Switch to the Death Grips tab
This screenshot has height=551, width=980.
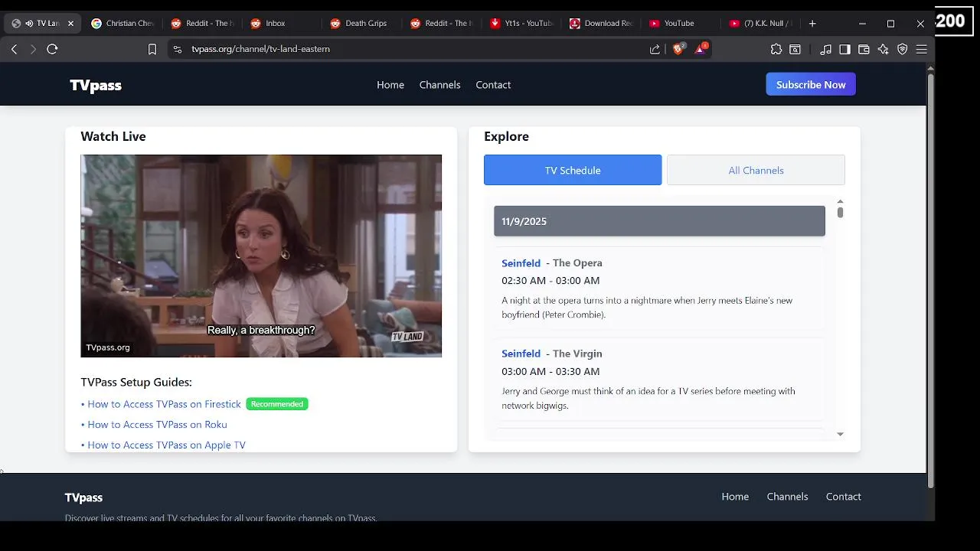(x=361, y=24)
